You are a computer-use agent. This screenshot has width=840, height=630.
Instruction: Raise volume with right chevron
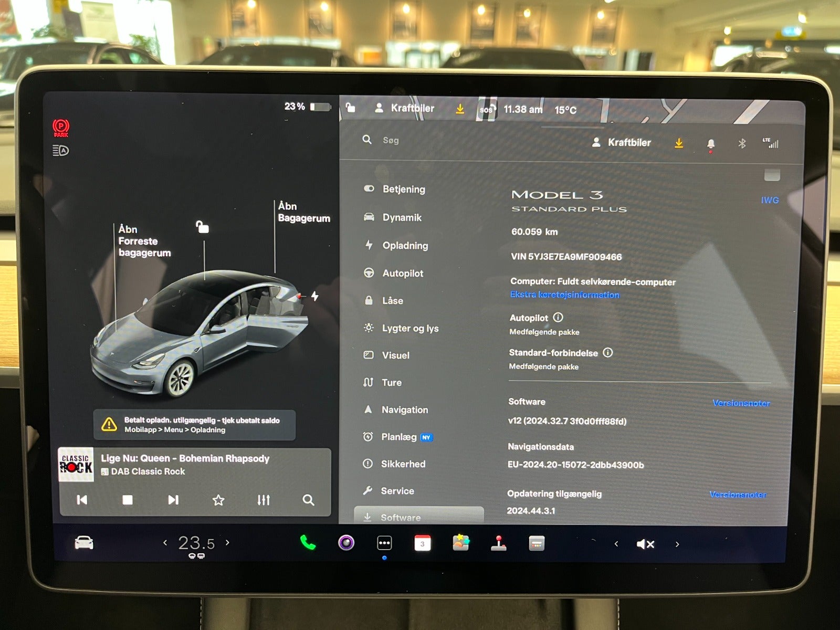pyautogui.click(x=677, y=544)
